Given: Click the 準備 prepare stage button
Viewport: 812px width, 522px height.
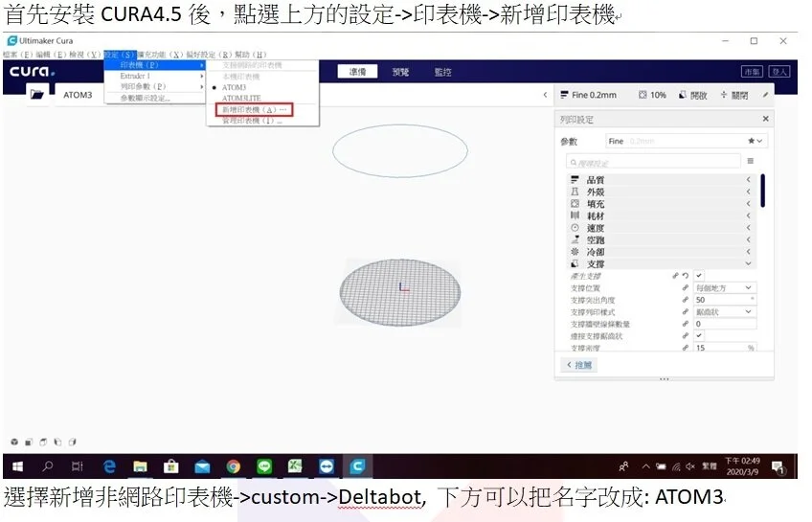Looking at the screenshot, I should tap(357, 72).
